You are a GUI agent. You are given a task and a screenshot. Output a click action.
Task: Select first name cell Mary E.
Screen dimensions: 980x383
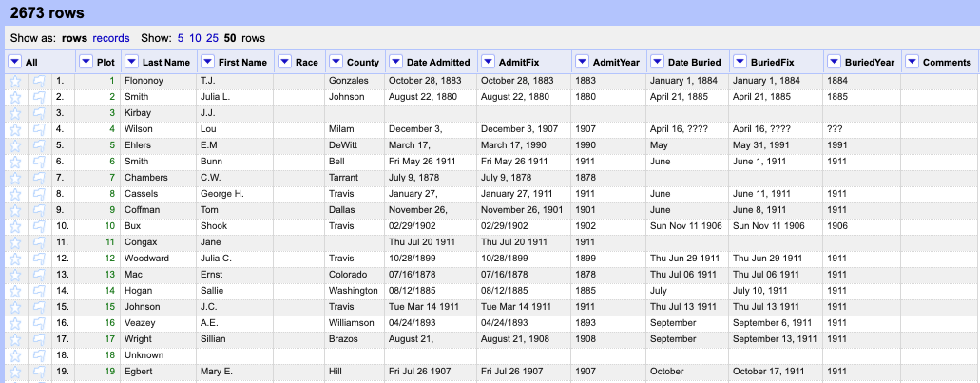pyautogui.click(x=236, y=372)
